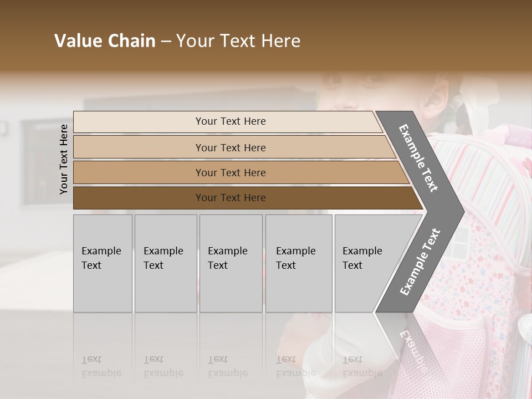Image resolution: width=532 pixels, height=399 pixels.
Task: Select the second tan 'Your Text Here' bar
Action: [230, 147]
